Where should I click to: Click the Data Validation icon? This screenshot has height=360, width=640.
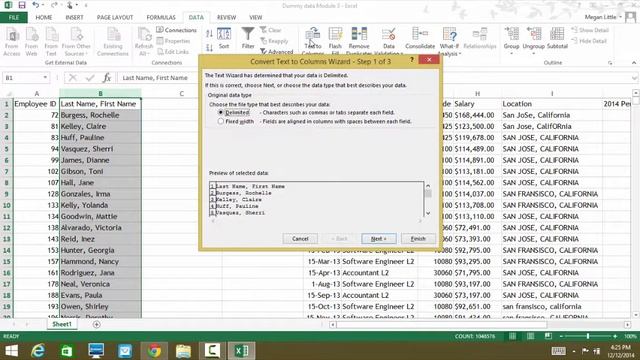[389, 41]
